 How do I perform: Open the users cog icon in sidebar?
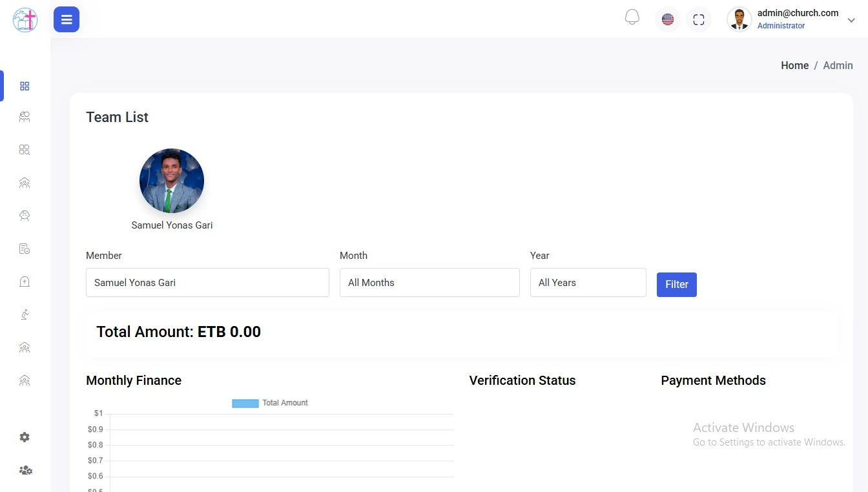click(25, 470)
